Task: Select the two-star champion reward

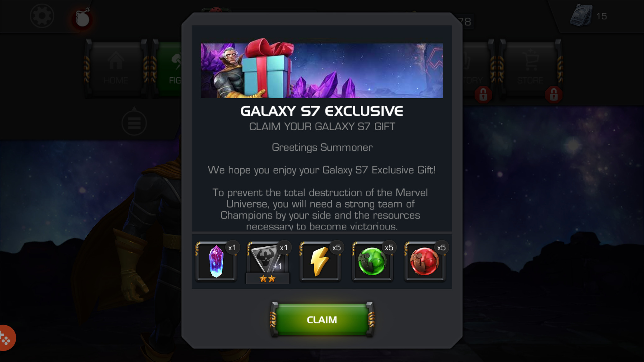Action: 268,262
